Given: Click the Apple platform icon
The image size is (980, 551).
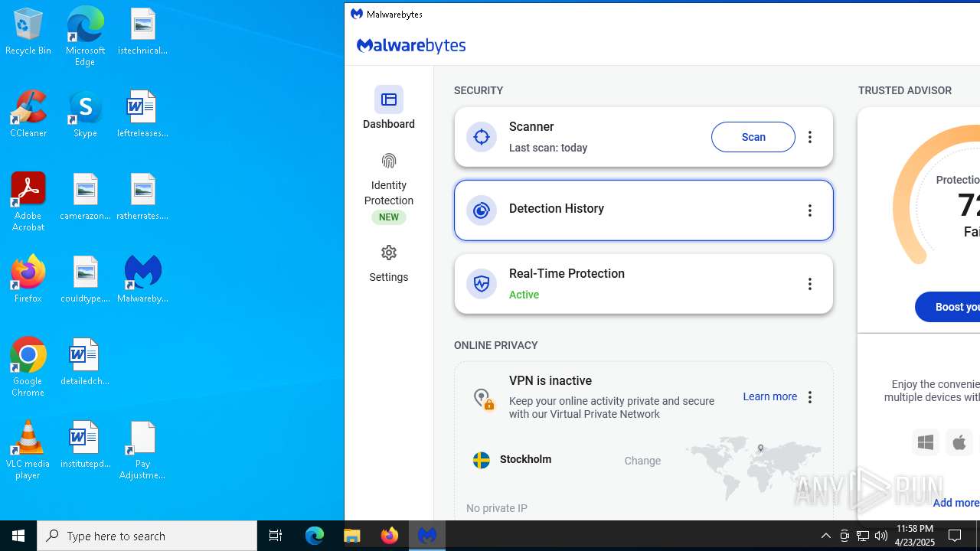Looking at the screenshot, I should [959, 442].
